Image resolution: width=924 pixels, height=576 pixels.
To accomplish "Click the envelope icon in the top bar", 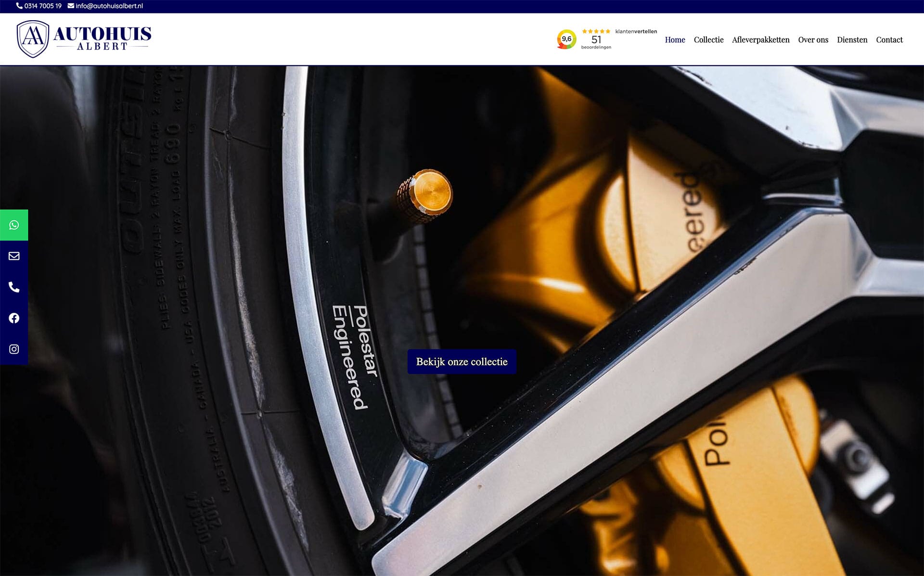I will (x=71, y=6).
